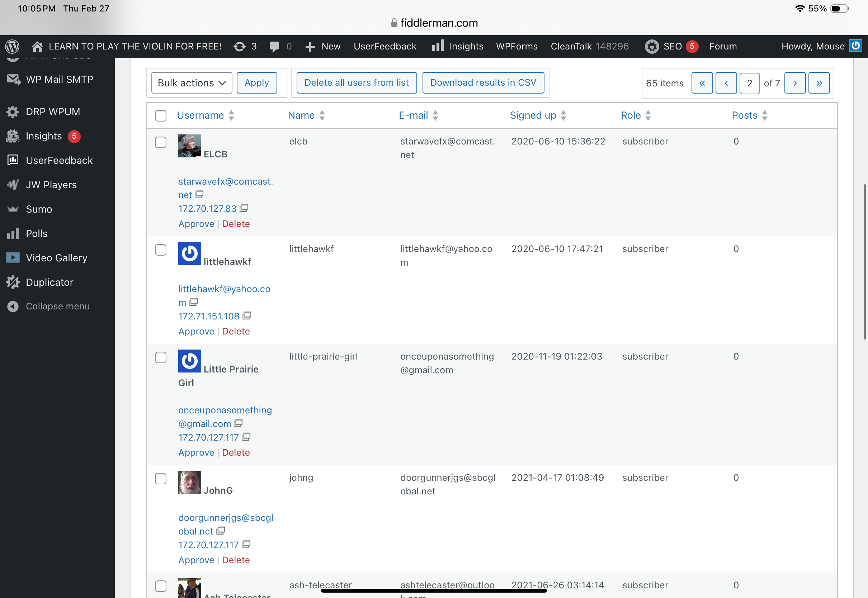Open Forum in the admin bar
This screenshot has width=868, height=598.
point(723,47)
